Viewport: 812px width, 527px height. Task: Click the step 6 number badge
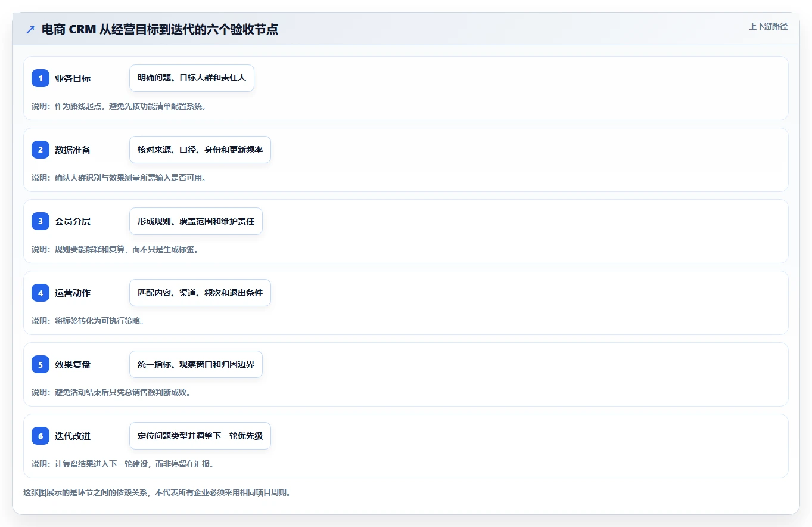tap(41, 436)
